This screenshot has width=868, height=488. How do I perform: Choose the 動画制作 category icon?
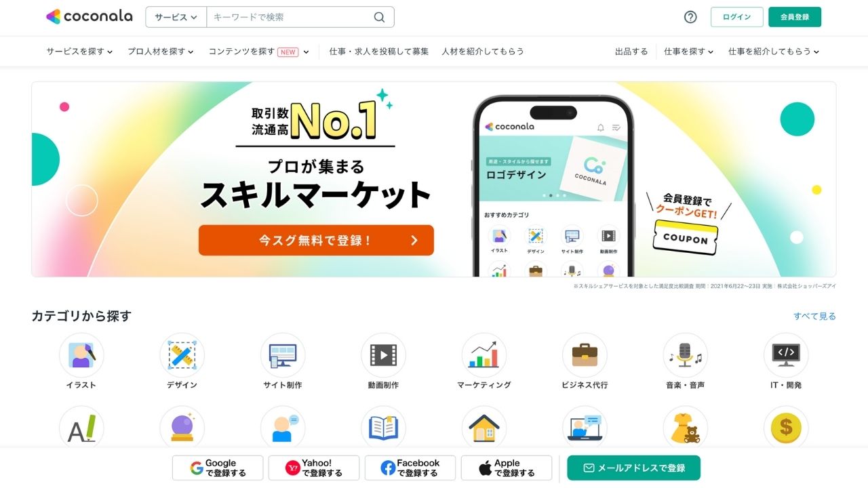pyautogui.click(x=383, y=355)
